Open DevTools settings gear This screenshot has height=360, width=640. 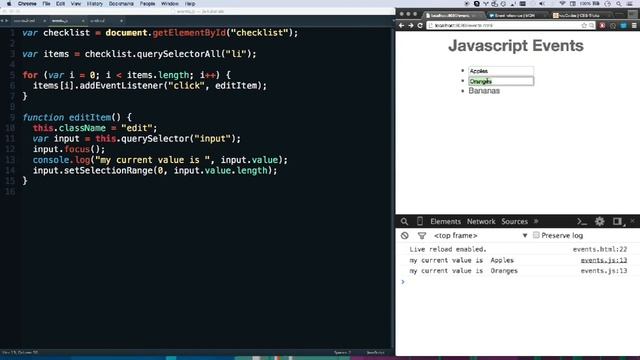click(x=599, y=221)
